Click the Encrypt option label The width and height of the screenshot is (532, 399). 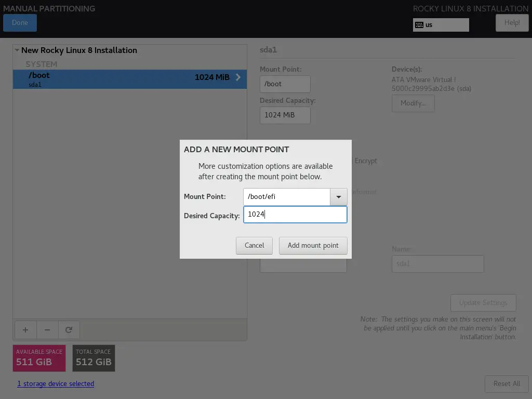click(x=366, y=161)
